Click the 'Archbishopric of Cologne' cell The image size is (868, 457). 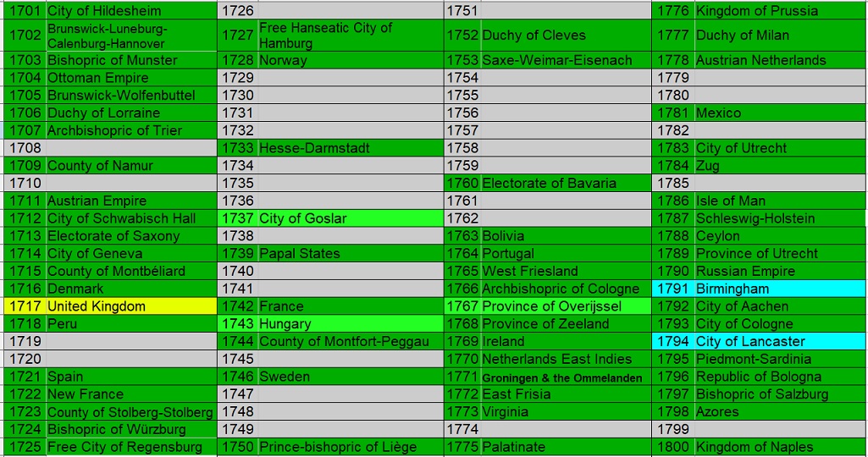point(566,289)
